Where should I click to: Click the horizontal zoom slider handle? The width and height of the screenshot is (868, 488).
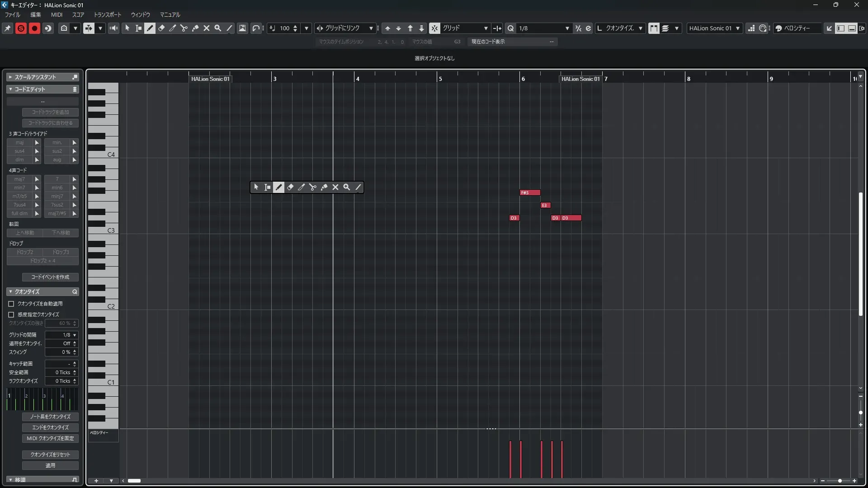pos(840,481)
